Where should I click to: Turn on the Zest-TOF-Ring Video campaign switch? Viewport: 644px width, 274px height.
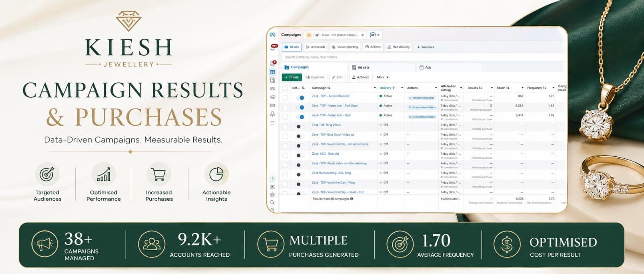(x=299, y=127)
